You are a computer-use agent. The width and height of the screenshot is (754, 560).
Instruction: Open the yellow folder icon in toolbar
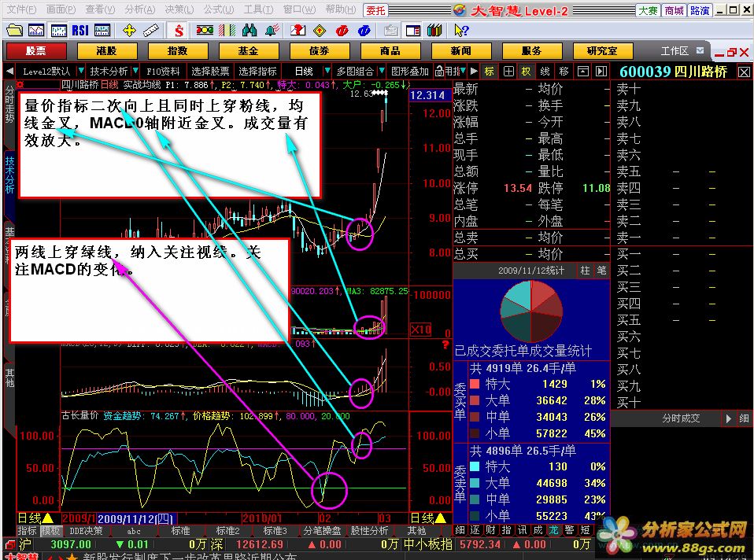[x=14, y=31]
